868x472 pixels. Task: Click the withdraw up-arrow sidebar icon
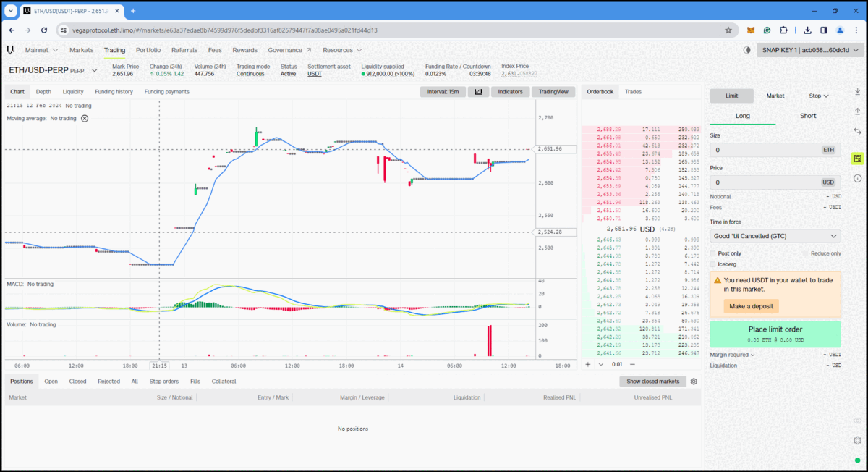pos(857,111)
